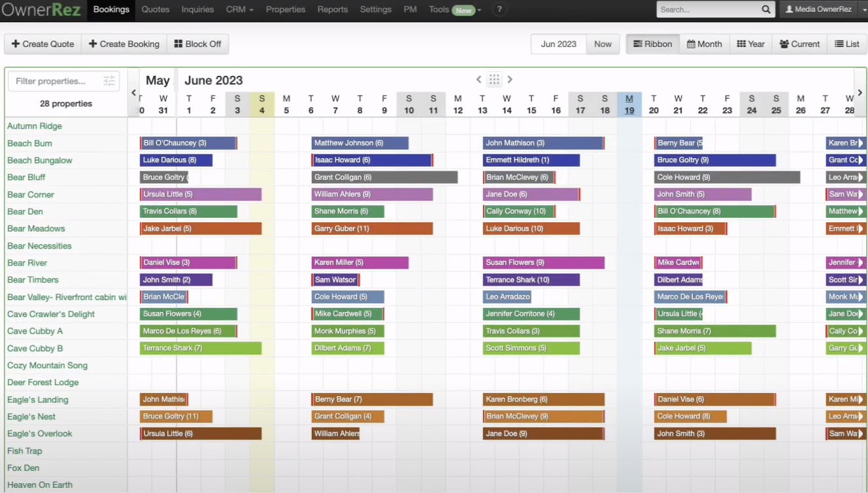Click the plus icon on Create Quote

tap(16, 44)
